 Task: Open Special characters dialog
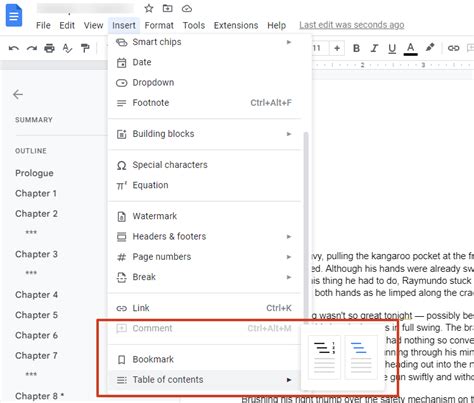point(204,165)
